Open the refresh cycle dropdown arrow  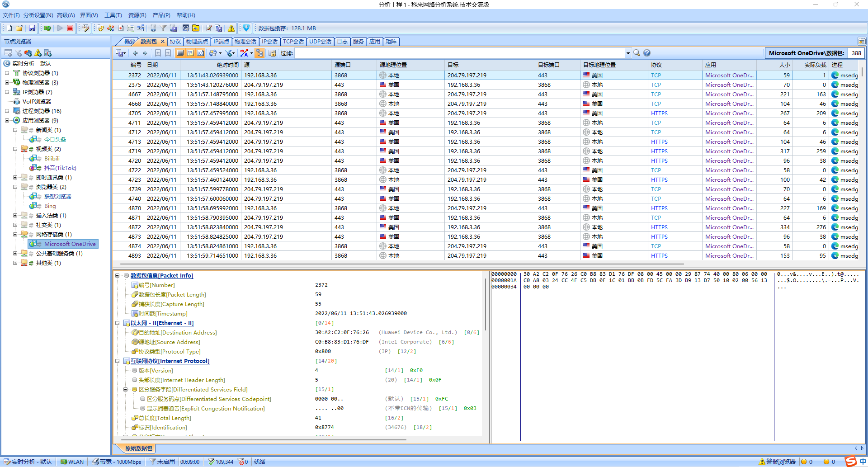point(220,53)
